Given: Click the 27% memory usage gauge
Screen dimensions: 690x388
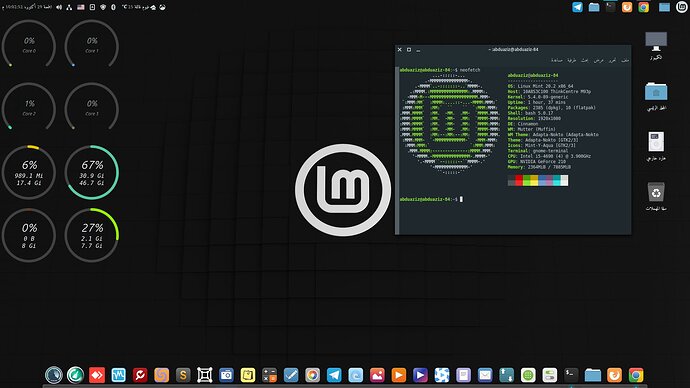Looking at the screenshot, I should [92, 235].
